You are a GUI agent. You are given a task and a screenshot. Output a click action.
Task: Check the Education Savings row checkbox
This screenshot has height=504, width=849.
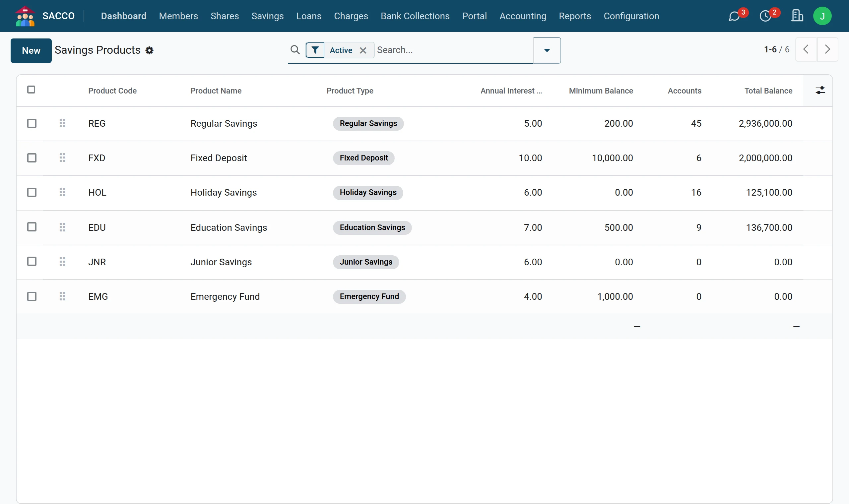pos(32,227)
